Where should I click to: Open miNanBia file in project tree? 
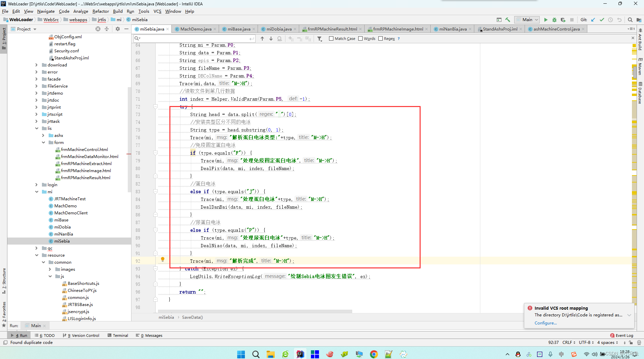click(x=63, y=234)
